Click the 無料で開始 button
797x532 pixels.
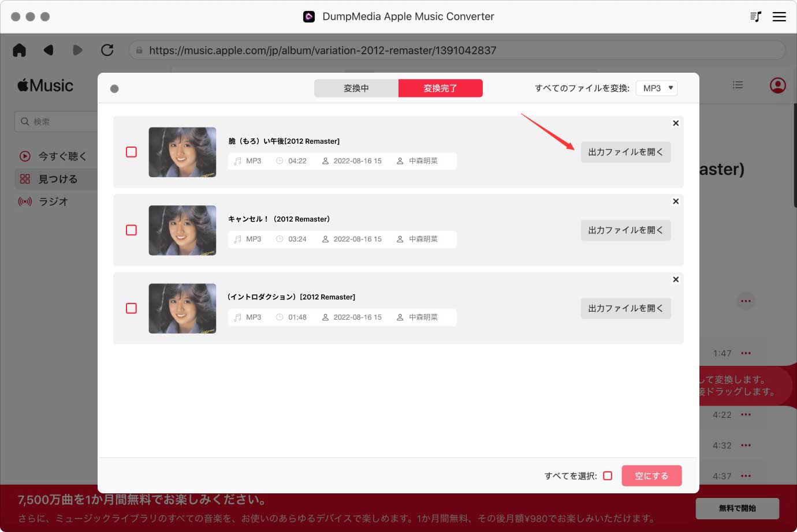(x=738, y=508)
